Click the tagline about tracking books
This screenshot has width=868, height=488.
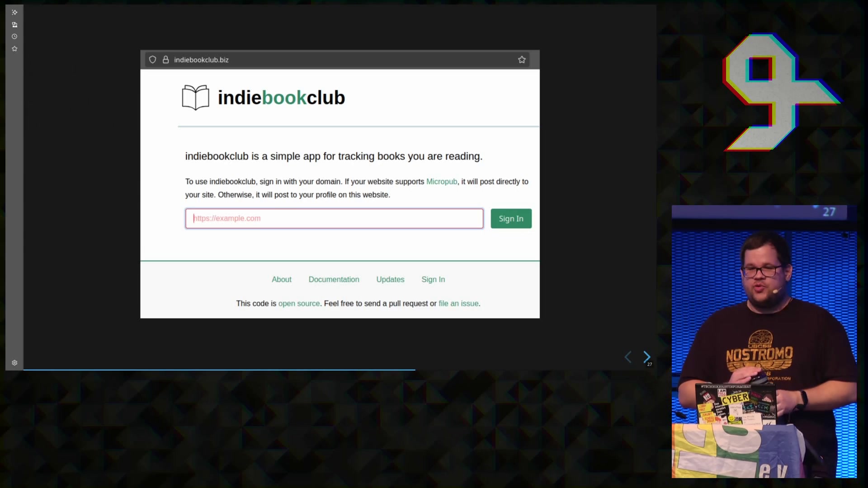tap(334, 156)
